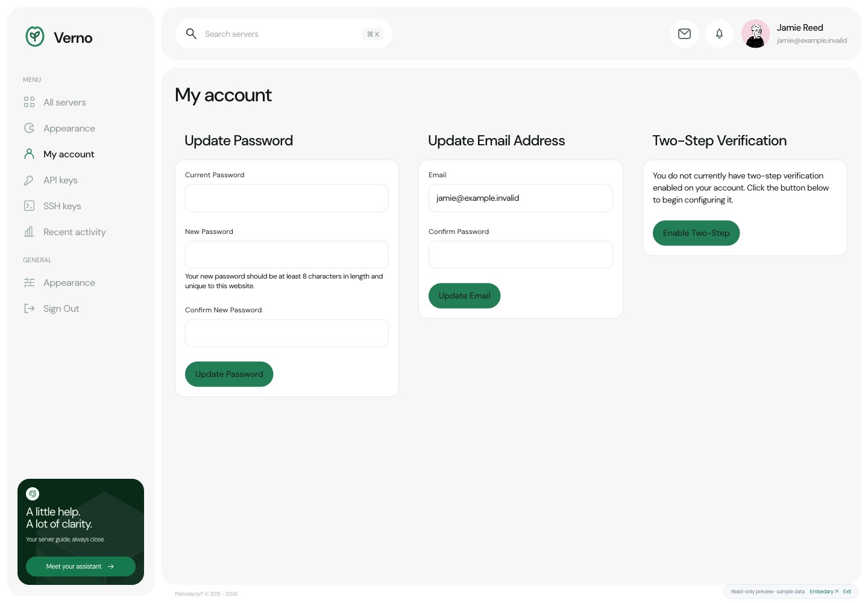Screen dimensions: 868x603
Task: Click the Update Password button
Action: click(x=229, y=374)
